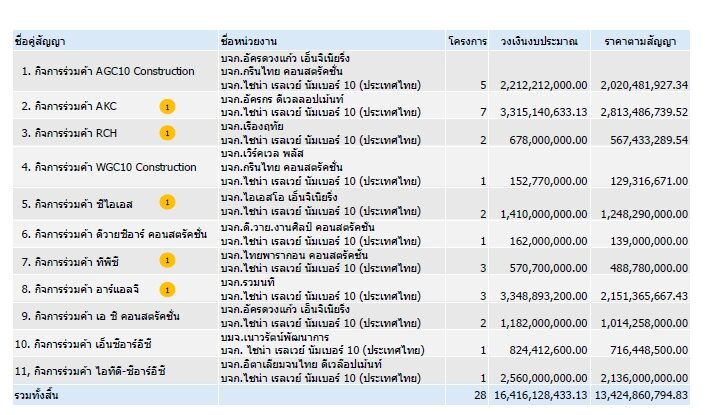Click budget value 3,348,893,200.00
Image resolution: width=710 pixels, height=415 pixels.
[x=543, y=296]
